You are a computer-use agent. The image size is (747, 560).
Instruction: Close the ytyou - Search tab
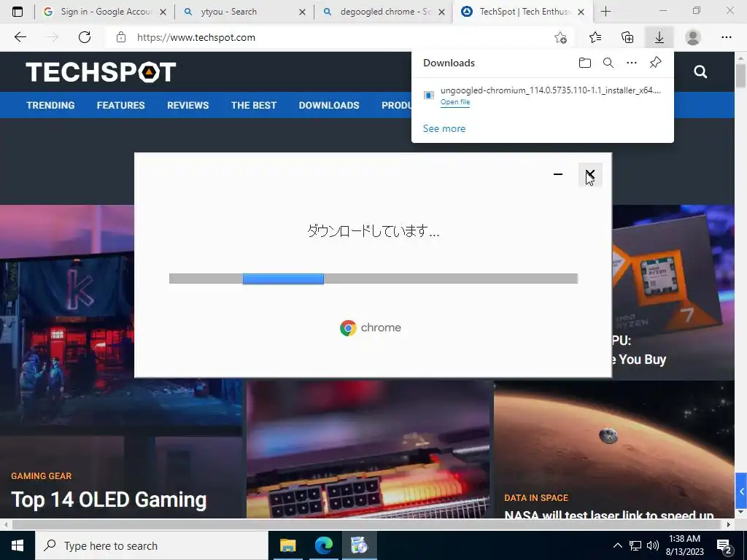coord(302,12)
